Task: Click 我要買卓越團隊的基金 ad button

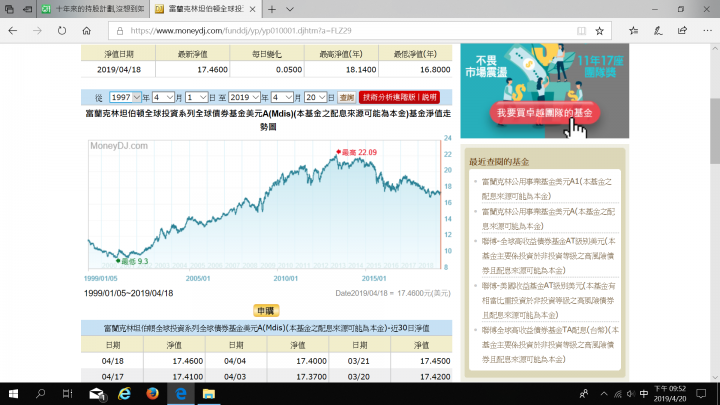Action: click(545, 113)
